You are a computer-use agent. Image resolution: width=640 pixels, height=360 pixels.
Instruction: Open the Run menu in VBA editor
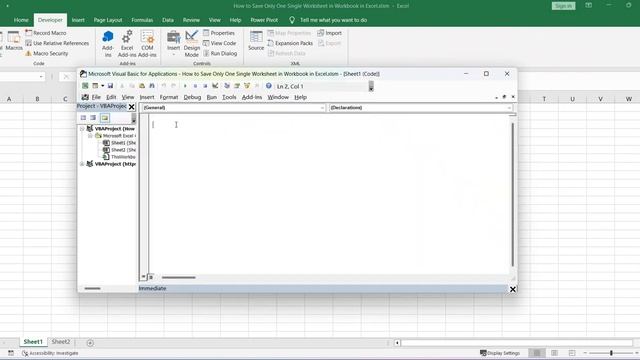click(211, 97)
